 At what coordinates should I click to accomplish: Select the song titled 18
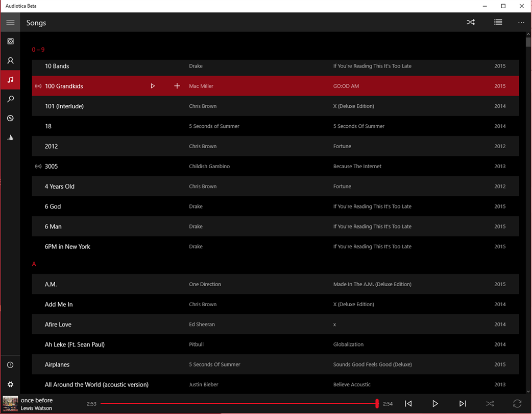pos(275,126)
